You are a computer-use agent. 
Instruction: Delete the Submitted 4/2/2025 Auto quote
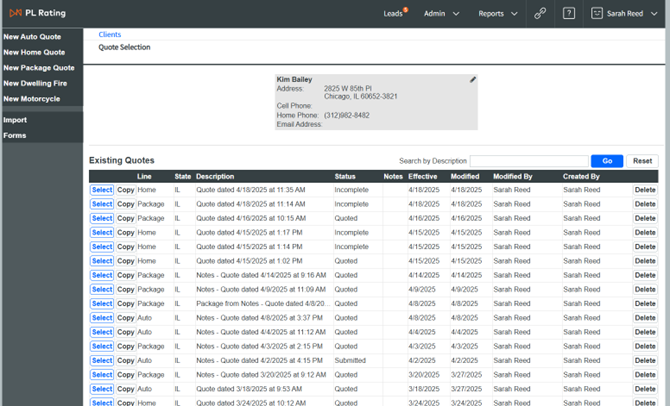pyautogui.click(x=645, y=361)
